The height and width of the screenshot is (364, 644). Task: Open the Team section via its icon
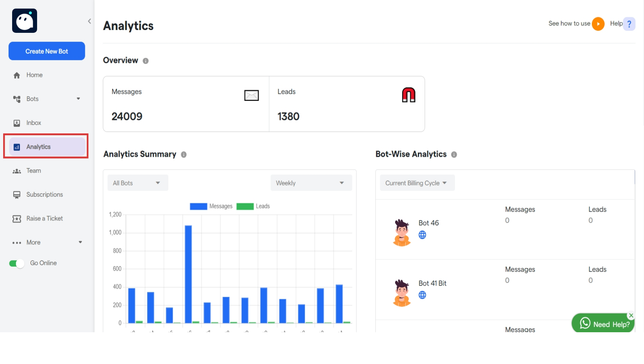pos(17,171)
